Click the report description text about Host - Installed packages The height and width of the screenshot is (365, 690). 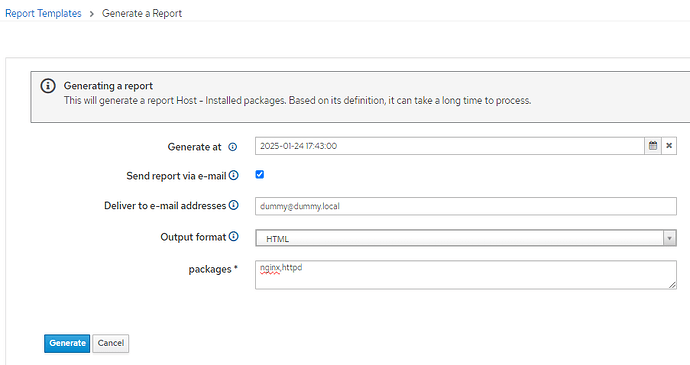coord(297,100)
